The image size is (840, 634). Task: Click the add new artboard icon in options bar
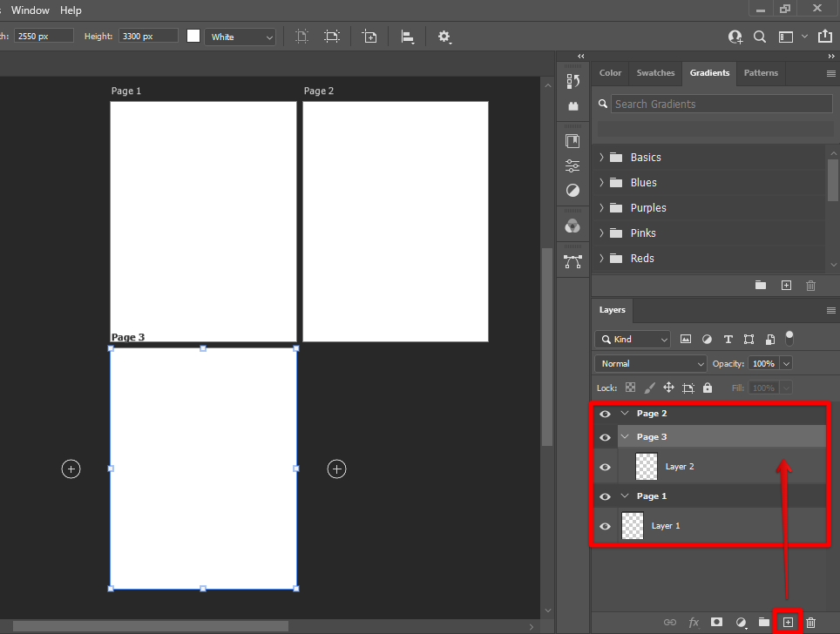pyautogui.click(x=369, y=37)
